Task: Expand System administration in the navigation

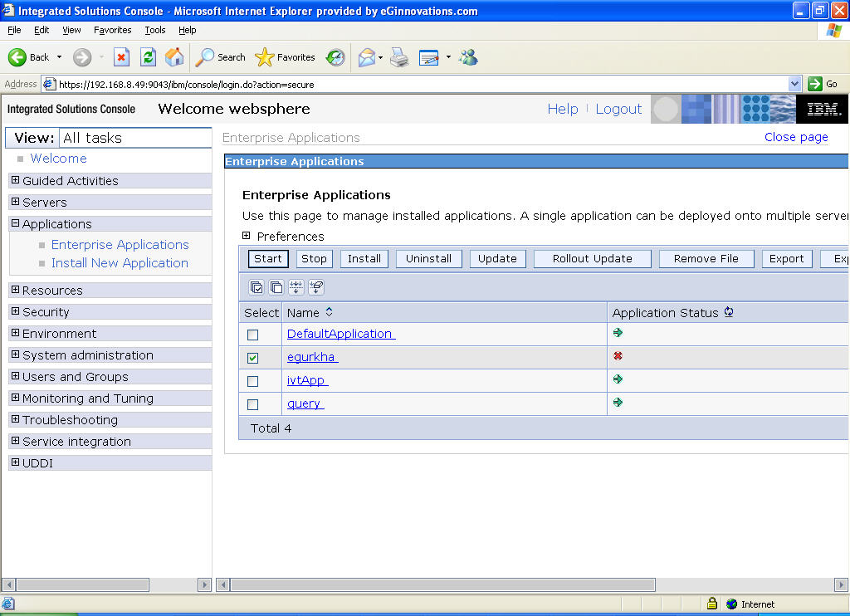Action: pyautogui.click(x=15, y=354)
